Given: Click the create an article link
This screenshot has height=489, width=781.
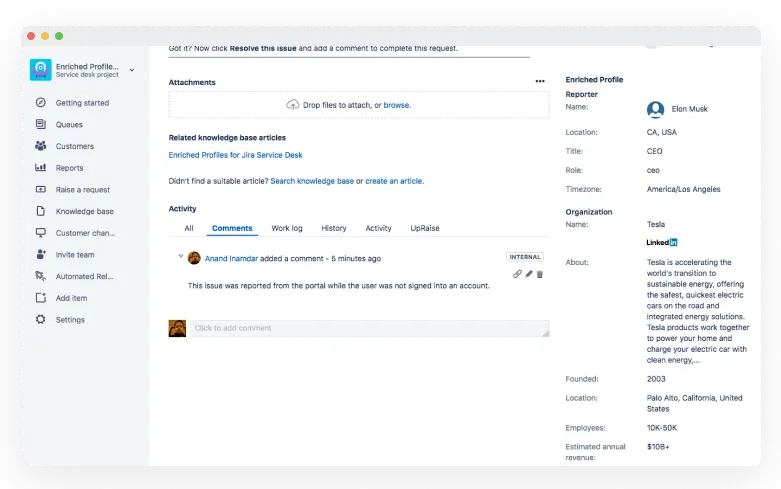Looking at the screenshot, I should [393, 181].
